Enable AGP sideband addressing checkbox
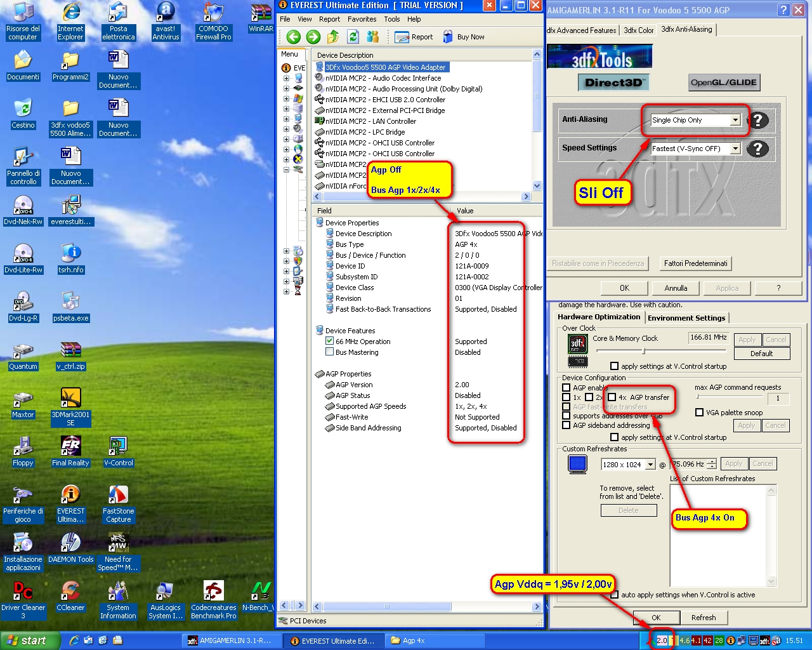Screen dimensions: 812x650 click(566, 425)
